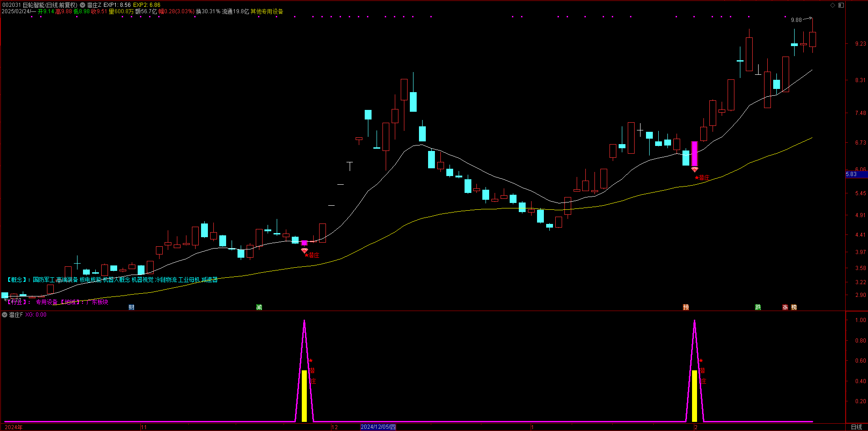
Task: Click the 减速器 concept tag
Action: pyautogui.click(x=209, y=280)
